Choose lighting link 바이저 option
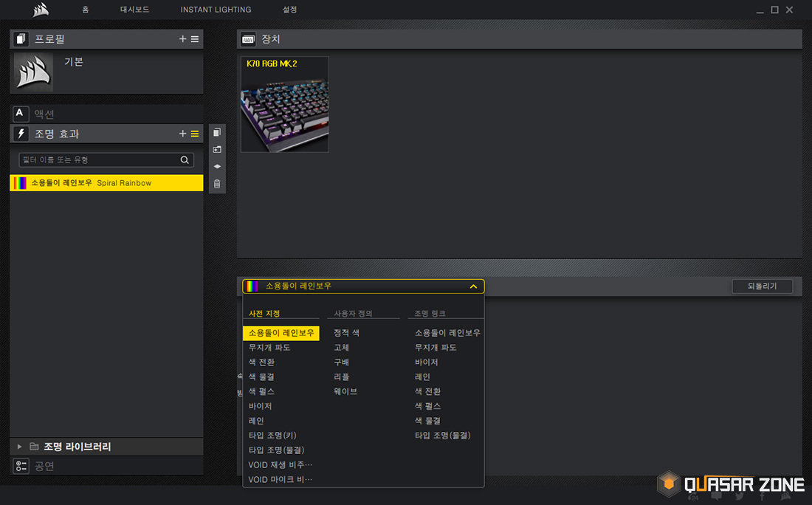Viewport: 812px width, 505px height. (x=426, y=362)
